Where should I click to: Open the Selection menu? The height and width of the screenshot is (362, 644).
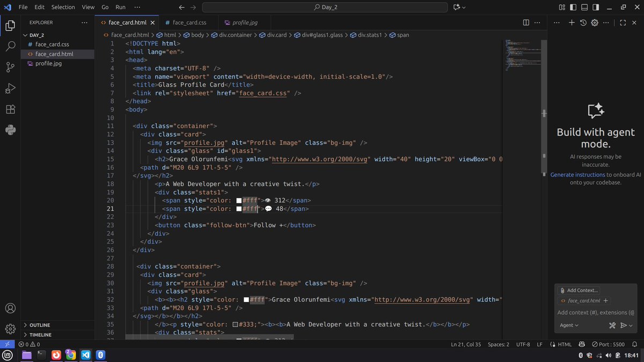pos(63,8)
